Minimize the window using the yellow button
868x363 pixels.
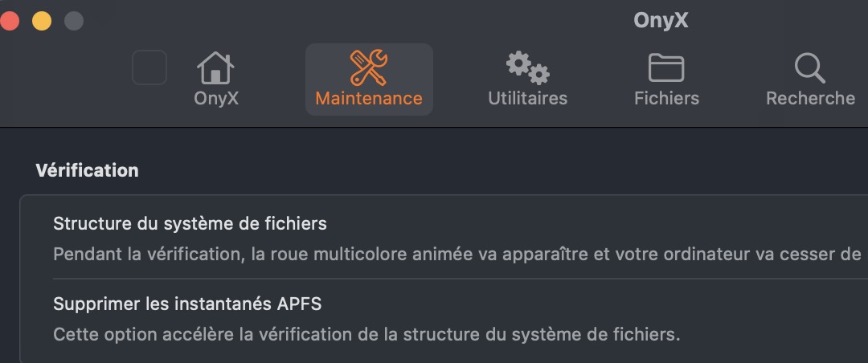[x=41, y=21]
